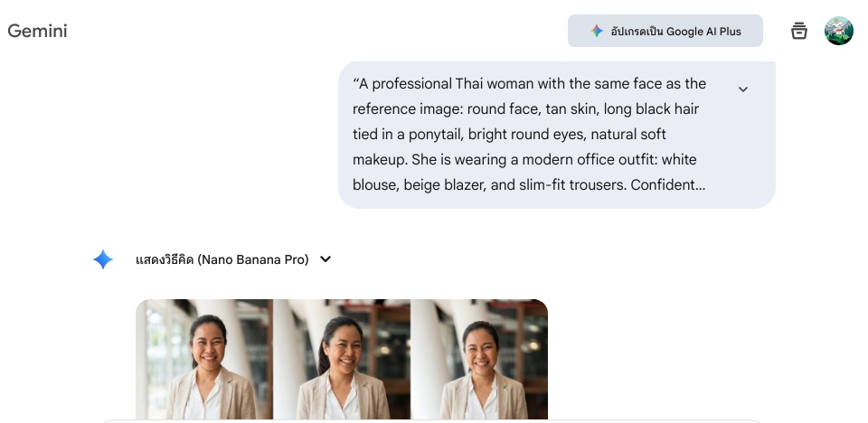Expand the truncated prompt with chevron

pos(742,89)
